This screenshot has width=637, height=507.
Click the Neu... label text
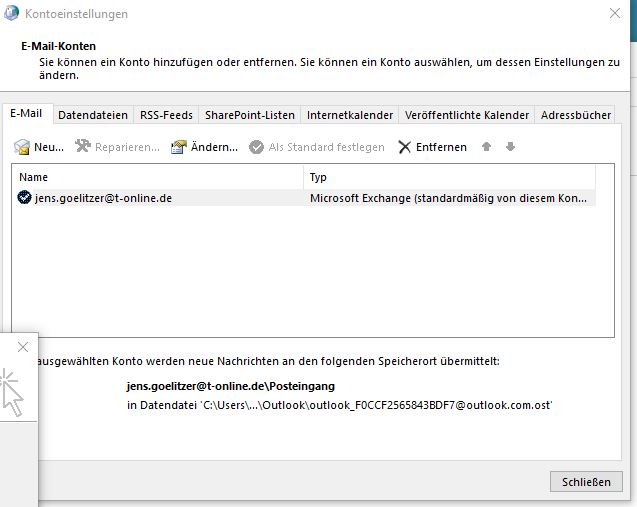pyautogui.click(x=49, y=147)
